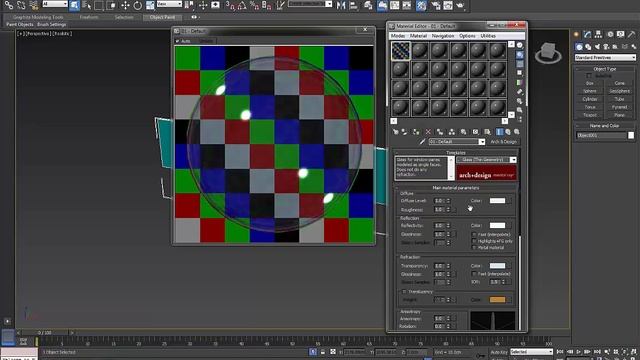Click the Arch & Design material type button

pyautogui.click(x=503, y=142)
